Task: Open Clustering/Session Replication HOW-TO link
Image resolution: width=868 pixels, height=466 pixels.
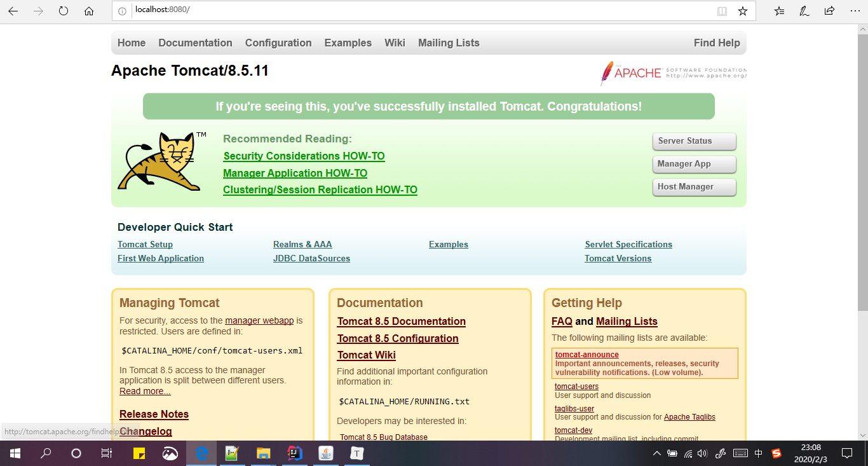Action: click(320, 189)
